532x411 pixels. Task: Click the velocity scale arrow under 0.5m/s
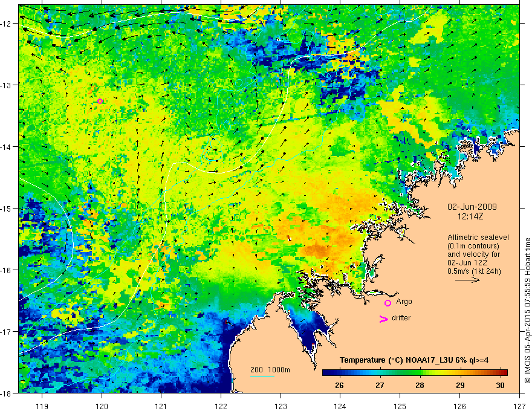point(467,280)
